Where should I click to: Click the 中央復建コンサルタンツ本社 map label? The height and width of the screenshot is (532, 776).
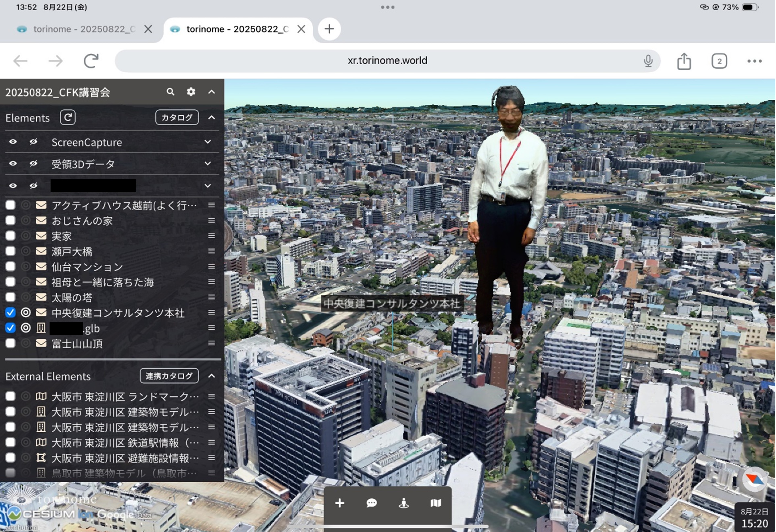(x=392, y=303)
